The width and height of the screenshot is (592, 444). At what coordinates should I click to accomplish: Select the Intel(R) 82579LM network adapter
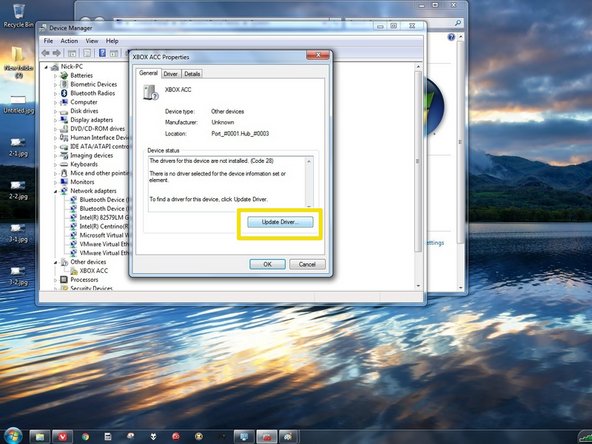[104, 217]
